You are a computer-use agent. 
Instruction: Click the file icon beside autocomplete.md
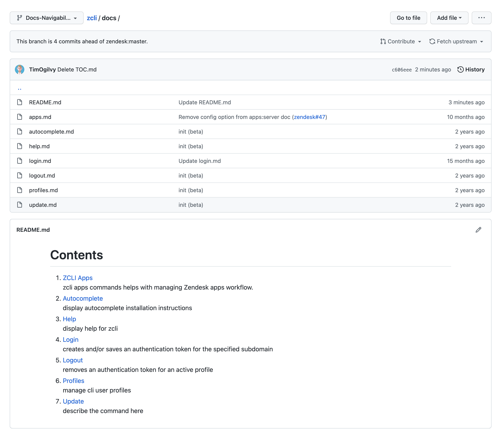tap(20, 131)
